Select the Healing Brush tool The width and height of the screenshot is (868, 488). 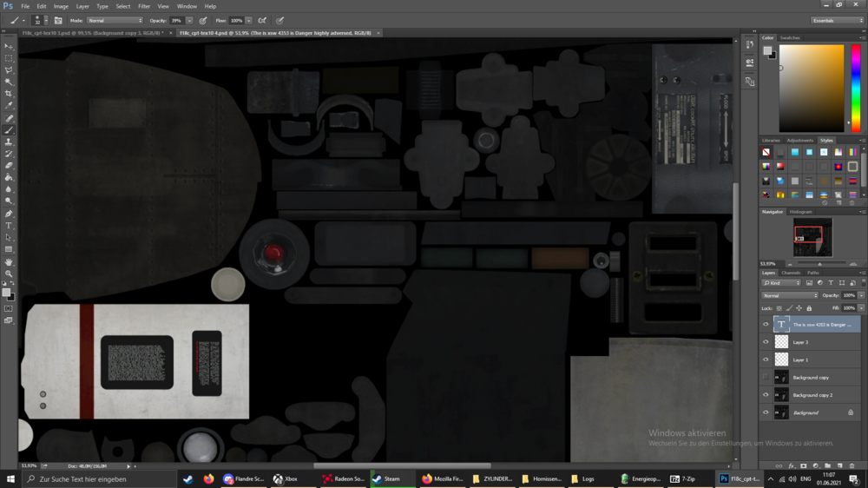(9, 119)
